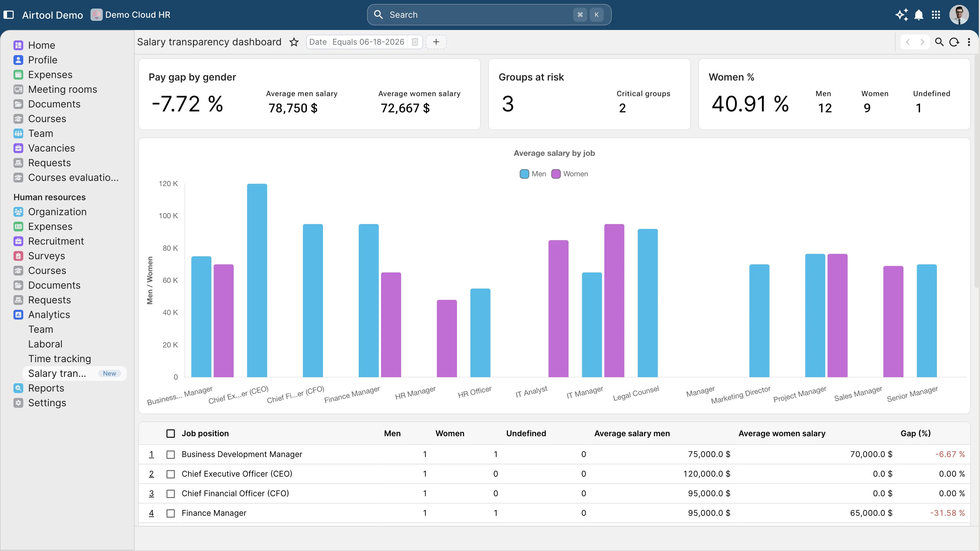Click the Profile sidebar icon
The height and width of the screenshot is (551, 980).
click(18, 60)
